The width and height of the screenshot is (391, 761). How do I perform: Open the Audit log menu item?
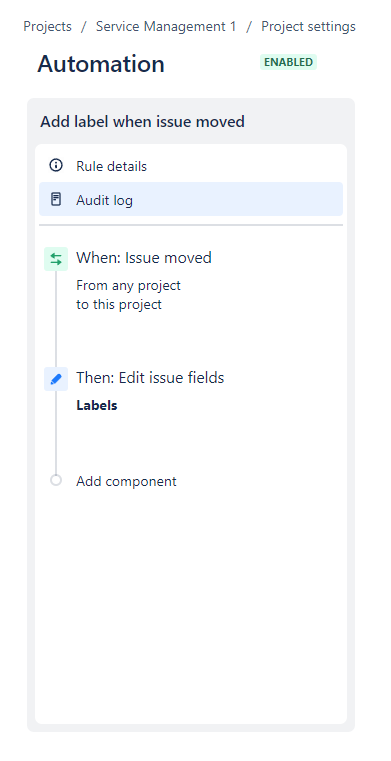click(191, 199)
